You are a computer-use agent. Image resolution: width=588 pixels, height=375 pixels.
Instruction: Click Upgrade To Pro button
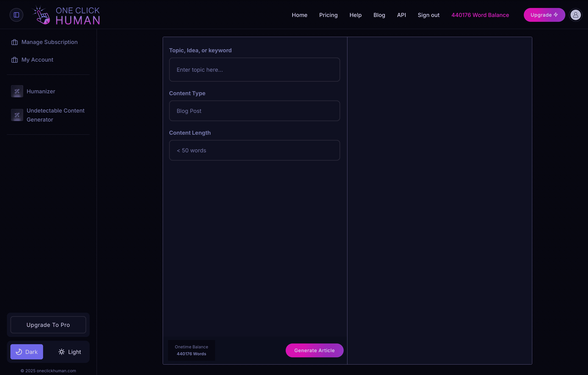tap(48, 325)
